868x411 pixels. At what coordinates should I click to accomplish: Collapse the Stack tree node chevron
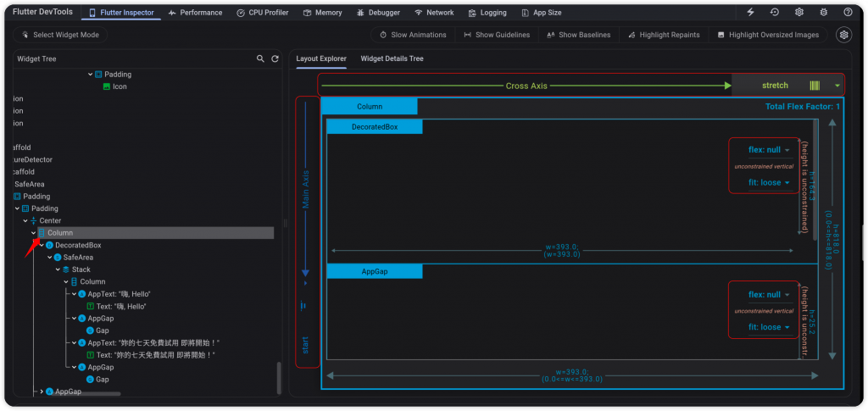(58, 269)
